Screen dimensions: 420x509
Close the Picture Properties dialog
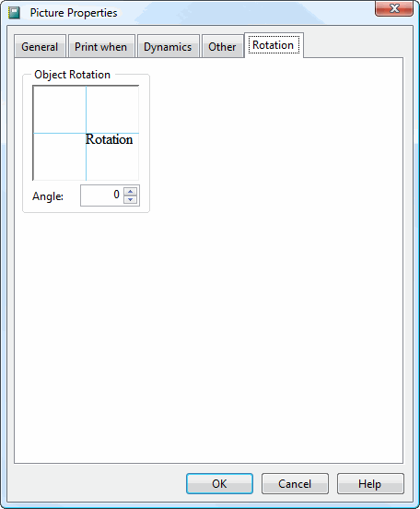394,8
